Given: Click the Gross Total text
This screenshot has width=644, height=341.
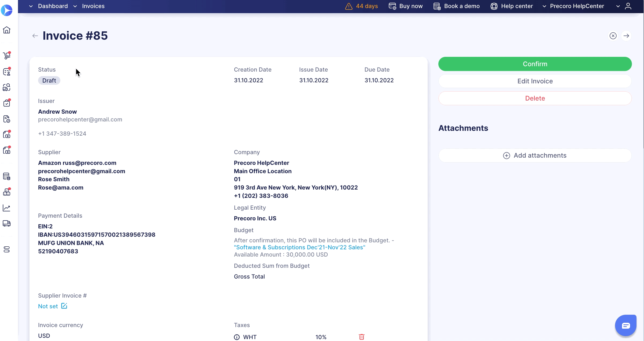Looking at the screenshot, I should click(249, 276).
